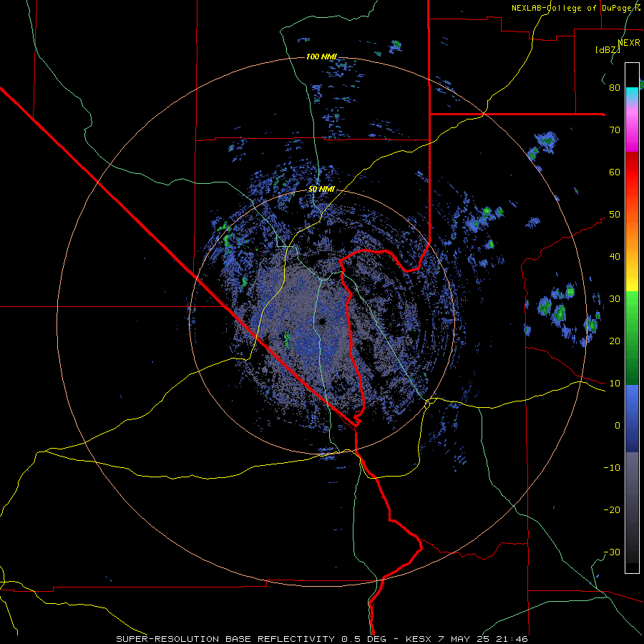Click the NEXLAB-College of DuPage title text

coord(575,8)
